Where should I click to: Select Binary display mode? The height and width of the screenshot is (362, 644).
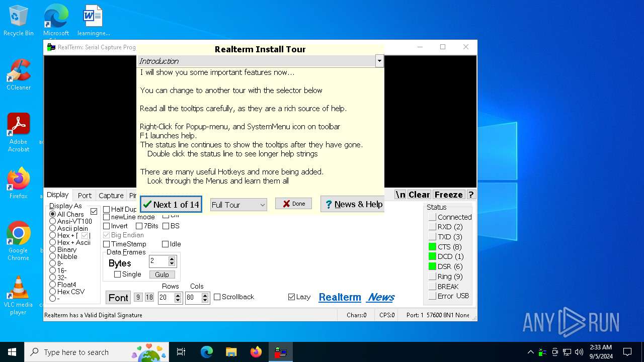(53, 249)
